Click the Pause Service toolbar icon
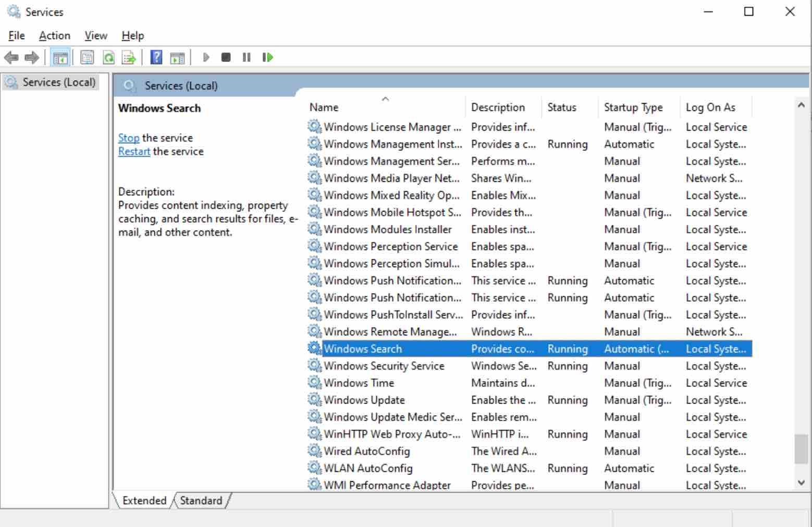 pyautogui.click(x=247, y=57)
